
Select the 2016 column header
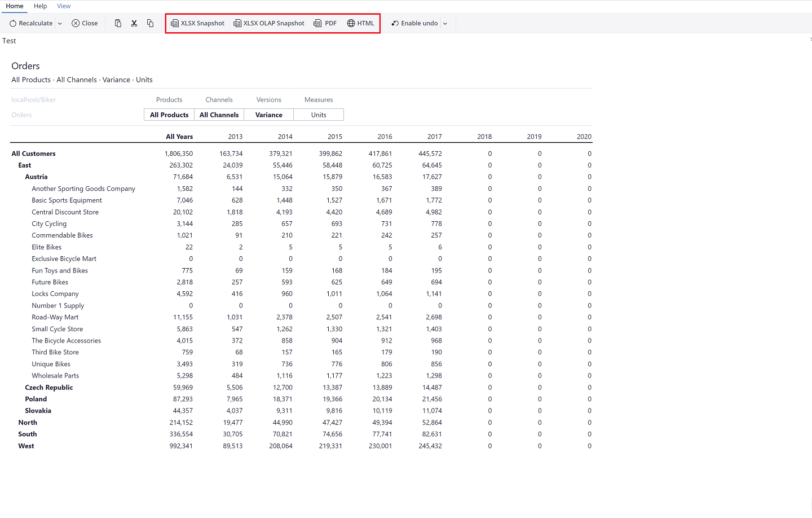[385, 137]
